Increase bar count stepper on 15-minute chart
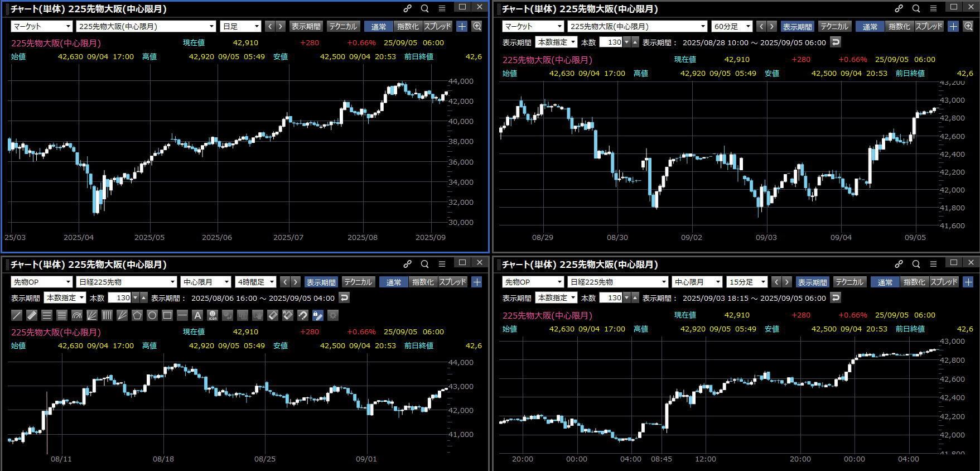 (x=635, y=295)
